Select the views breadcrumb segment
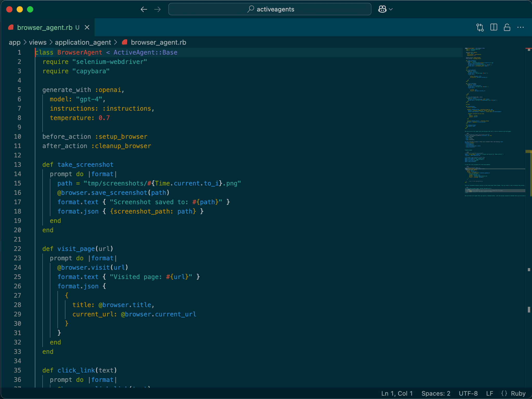The height and width of the screenshot is (399, 532). pos(38,42)
